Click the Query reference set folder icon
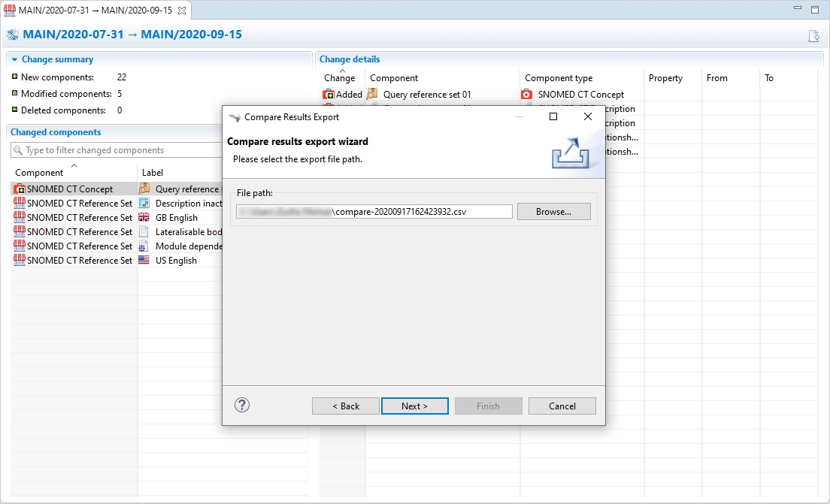This screenshot has height=504, width=830. 144,189
